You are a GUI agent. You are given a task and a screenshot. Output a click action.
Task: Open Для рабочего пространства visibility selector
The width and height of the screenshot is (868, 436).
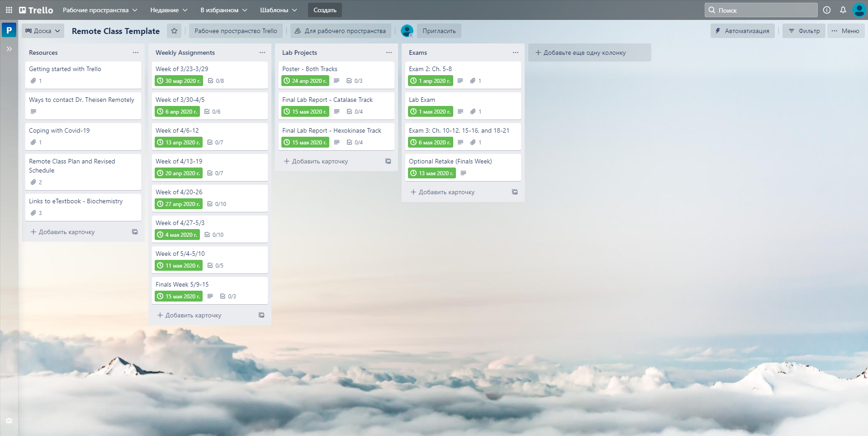pyautogui.click(x=341, y=31)
